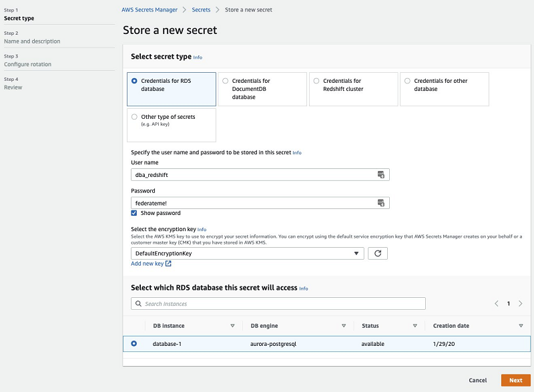Image resolution: width=534 pixels, height=392 pixels.
Task: Click the refresh encryption keys icon button
Action: point(378,254)
